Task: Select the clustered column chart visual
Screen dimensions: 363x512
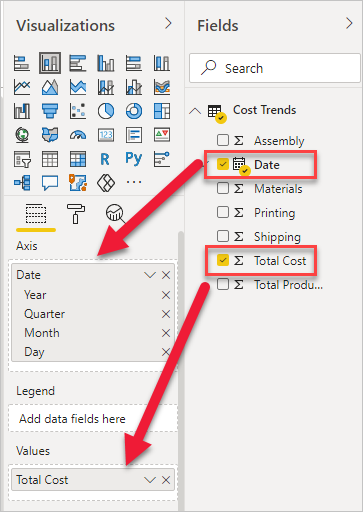Action: coord(106,63)
